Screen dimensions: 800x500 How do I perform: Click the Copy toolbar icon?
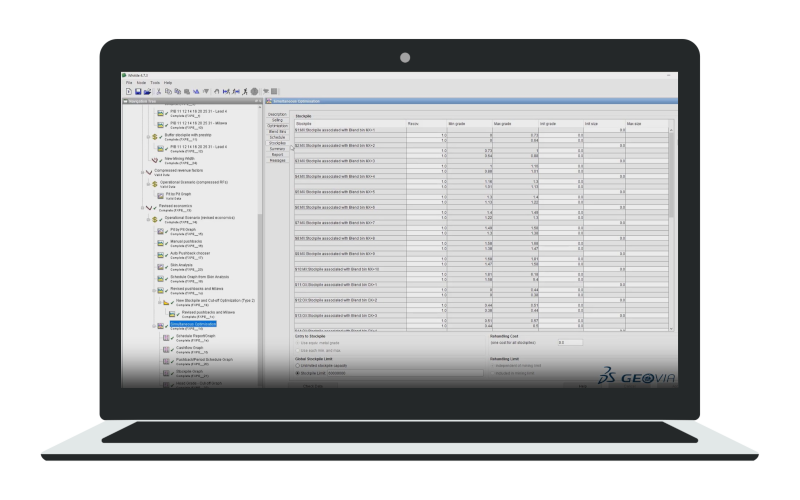point(168,91)
